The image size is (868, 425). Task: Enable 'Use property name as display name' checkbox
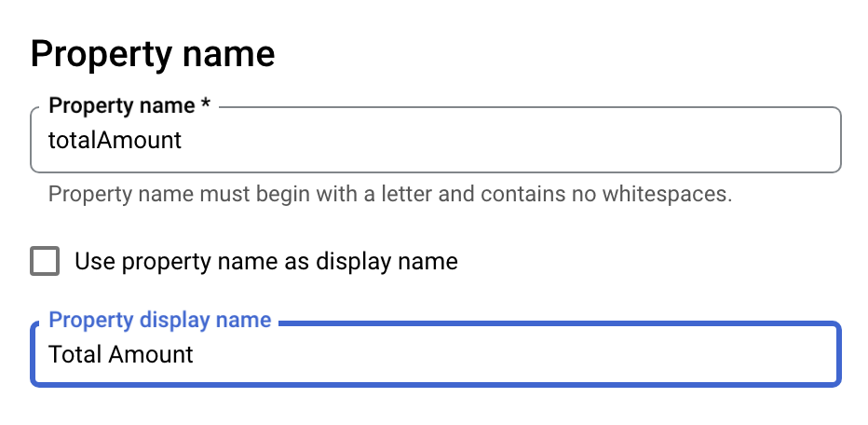[x=45, y=261]
